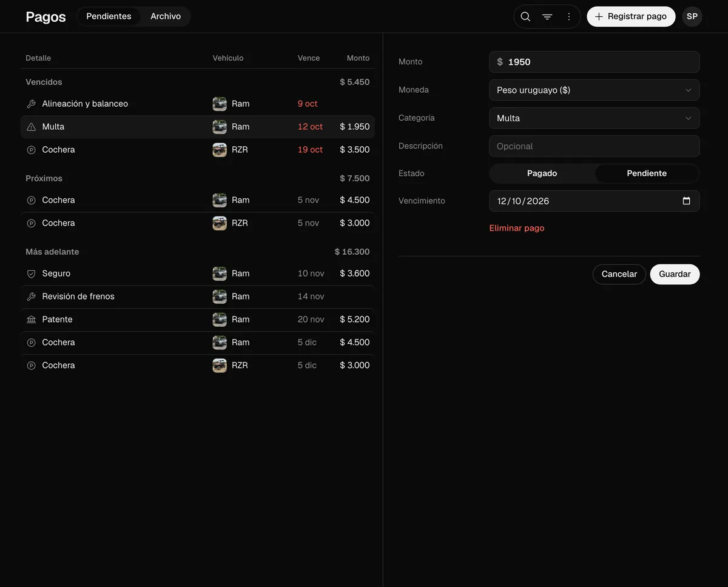Focus the Descripción input field
728x587 pixels.
click(595, 146)
